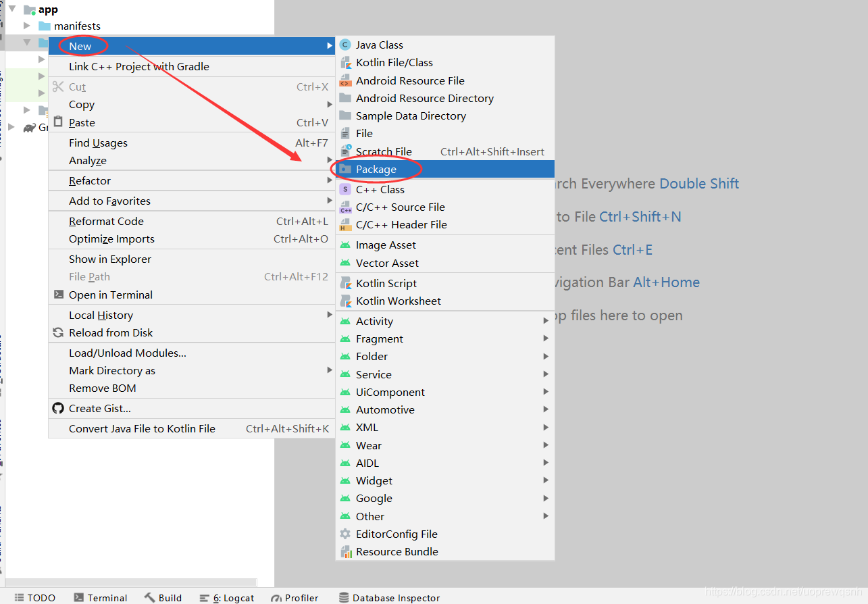The height and width of the screenshot is (604, 868).
Task: Click the Build hammer icon in bottom bar
Action: click(150, 598)
